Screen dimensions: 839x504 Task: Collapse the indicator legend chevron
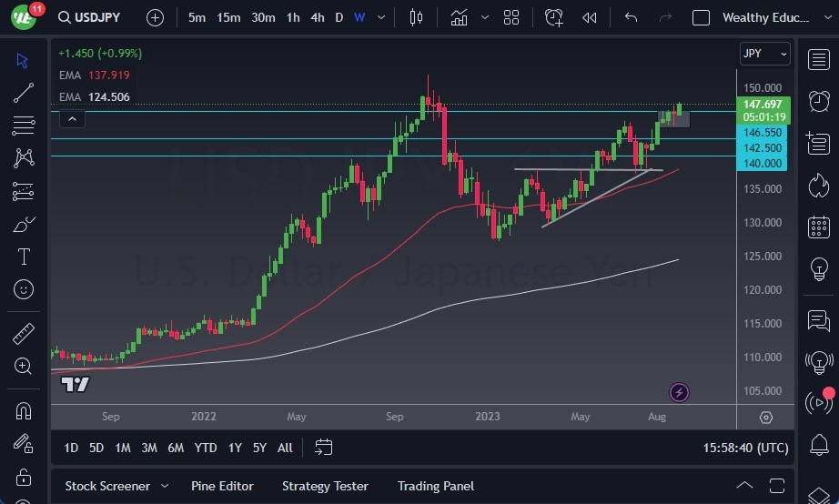(71, 118)
